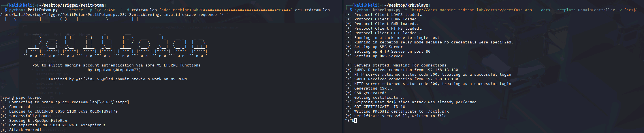Click 'Servers started, waiting for connections' line

tap(396, 65)
